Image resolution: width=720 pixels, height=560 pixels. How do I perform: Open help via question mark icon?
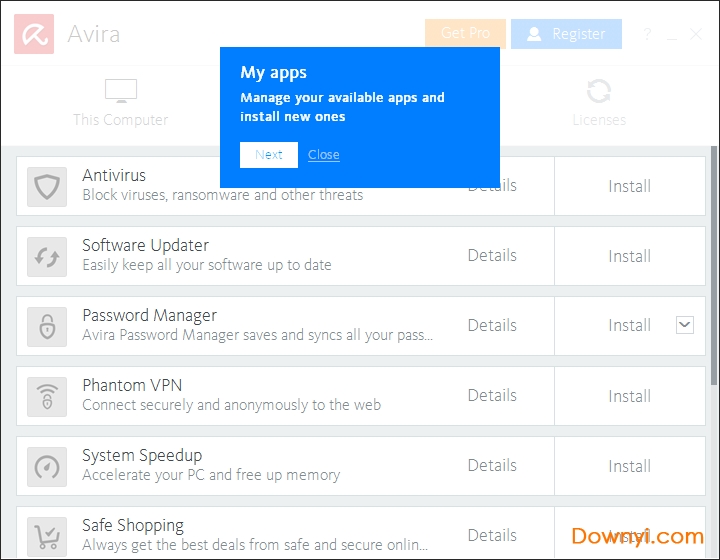pos(649,34)
